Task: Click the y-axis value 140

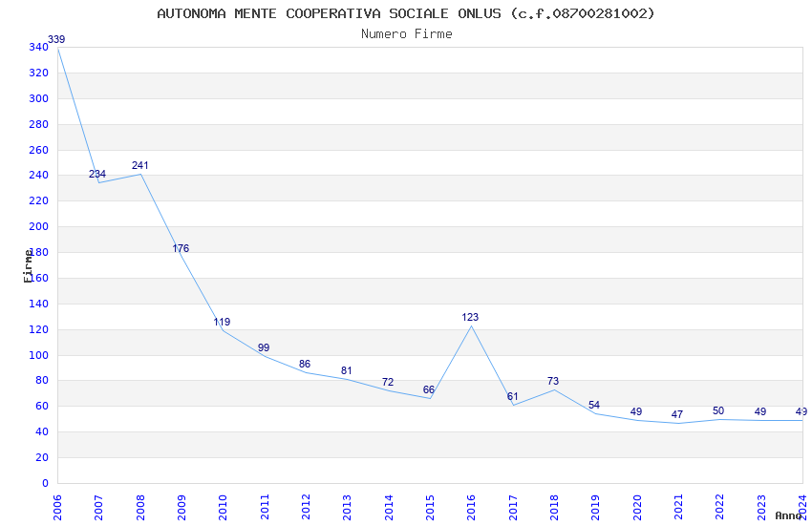Action: [39, 304]
